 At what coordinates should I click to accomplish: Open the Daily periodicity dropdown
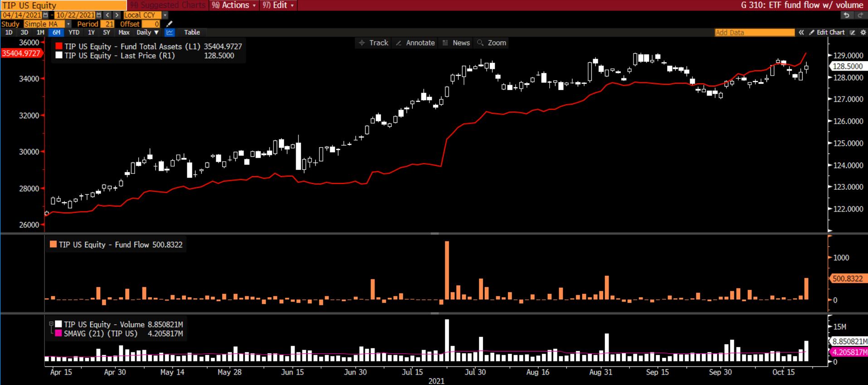point(147,32)
